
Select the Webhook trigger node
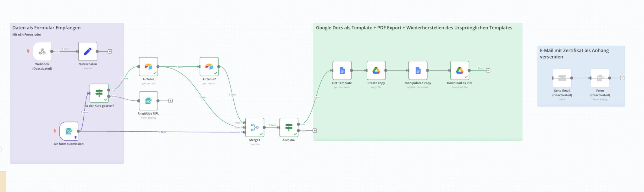pyautogui.click(x=42, y=52)
